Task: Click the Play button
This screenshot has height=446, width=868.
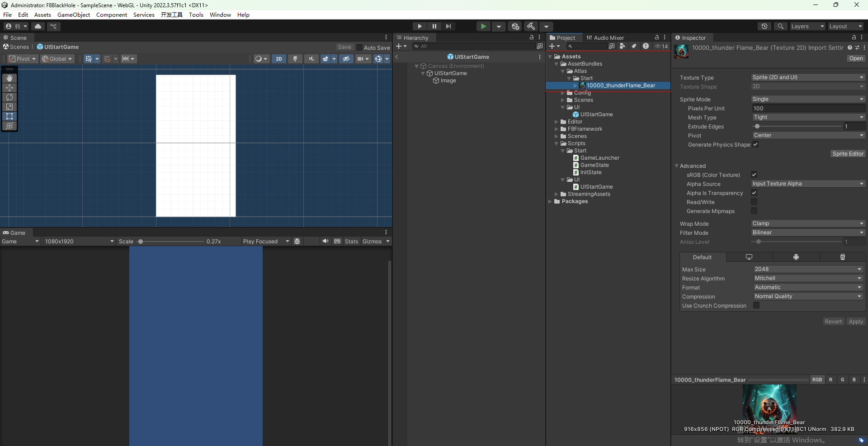Action: (x=420, y=26)
